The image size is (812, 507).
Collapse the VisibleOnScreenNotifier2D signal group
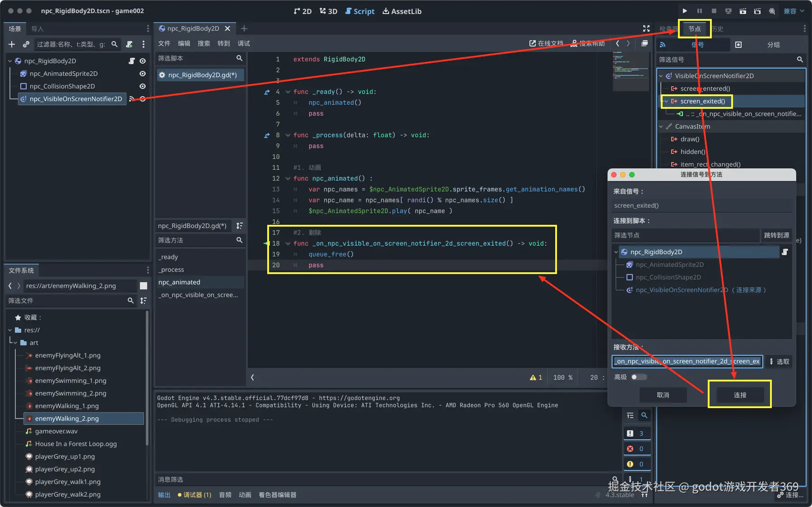pyautogui.click(x=661, y=76)
